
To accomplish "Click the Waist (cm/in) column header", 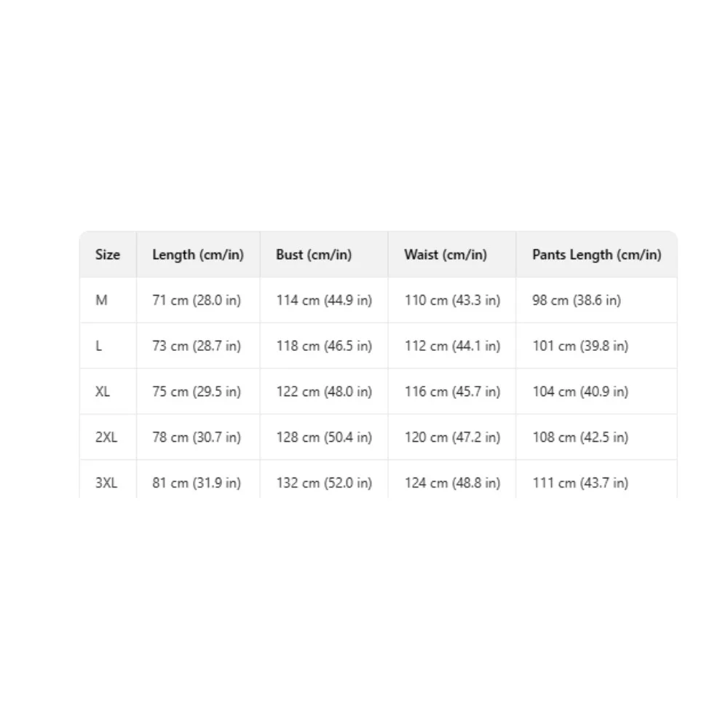I will click(x=446, y=254).
